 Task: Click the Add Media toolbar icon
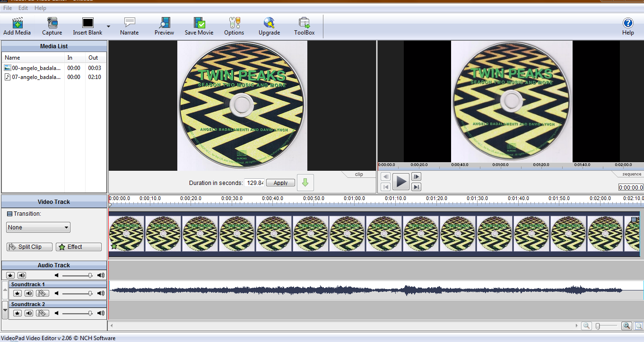pyautogui.click(x=17, y=26)
